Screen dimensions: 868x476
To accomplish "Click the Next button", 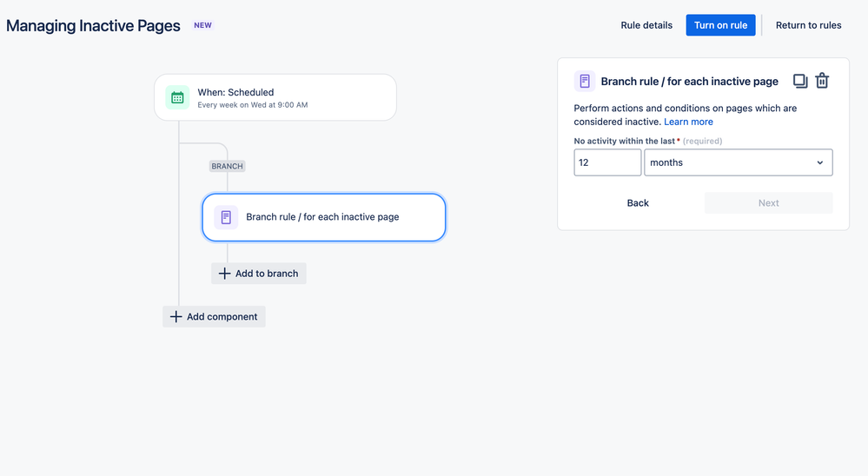I will [x=768, y=203].
